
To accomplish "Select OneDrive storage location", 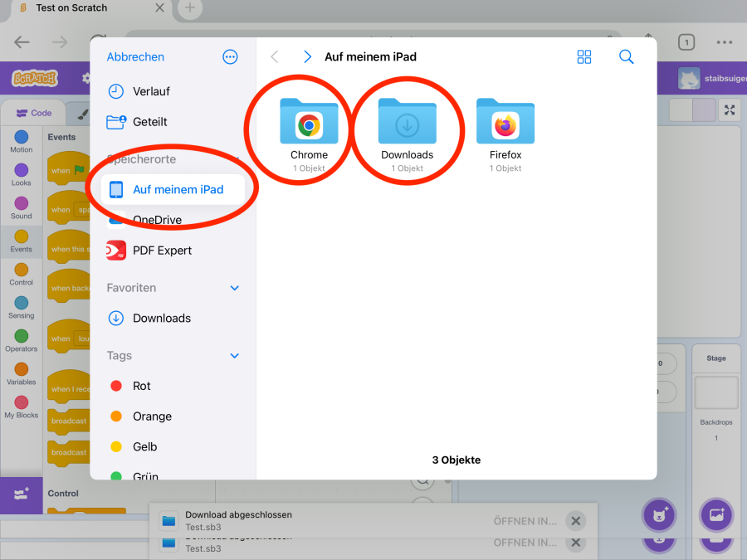I will [x=157, y=221].
